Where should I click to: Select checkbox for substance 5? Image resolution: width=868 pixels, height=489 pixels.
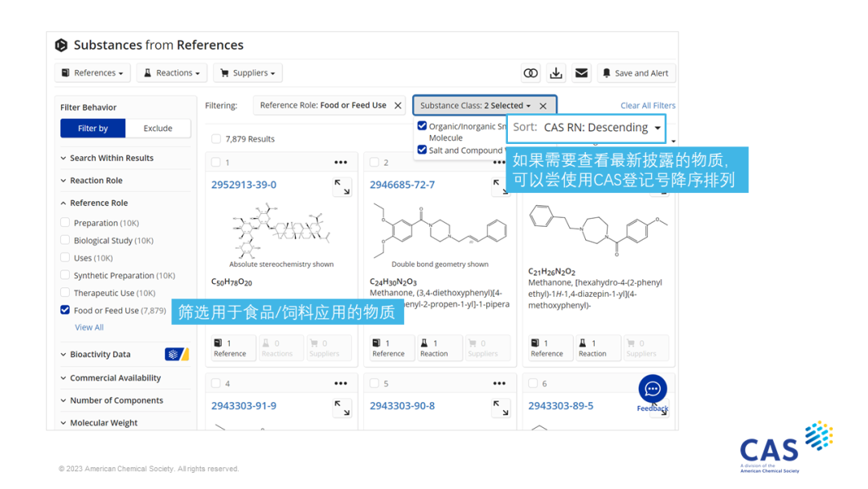[375, 383]
